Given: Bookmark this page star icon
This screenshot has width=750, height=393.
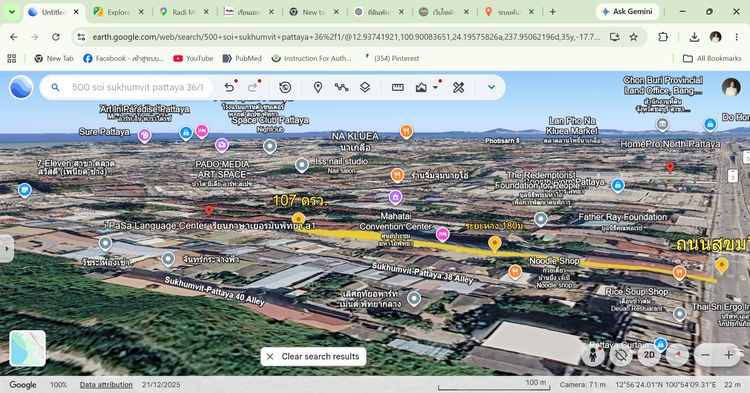Looking at the screenshot, I should pyautogui.click(x=634, y=37).
